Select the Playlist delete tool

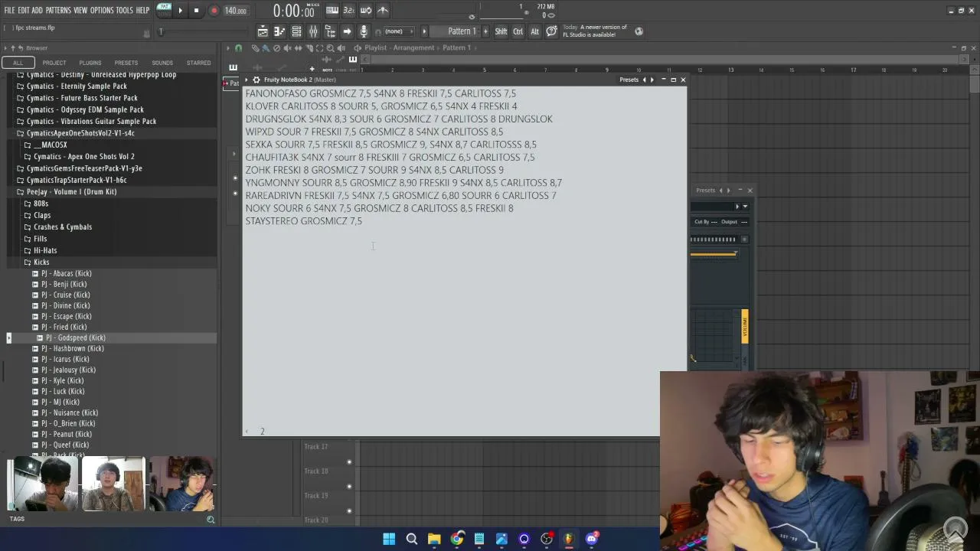tap(276, 48)
